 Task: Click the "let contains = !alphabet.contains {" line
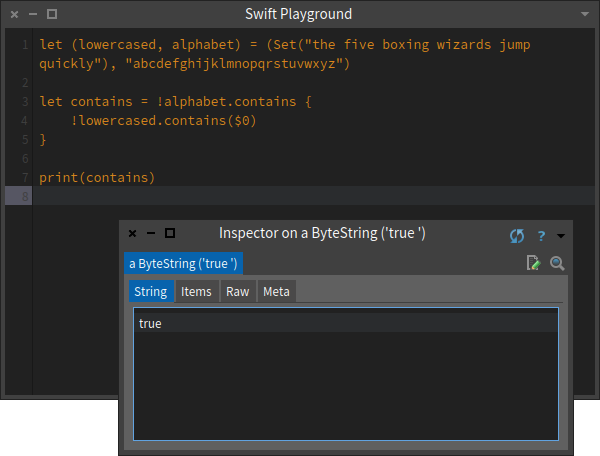[176, 102]
